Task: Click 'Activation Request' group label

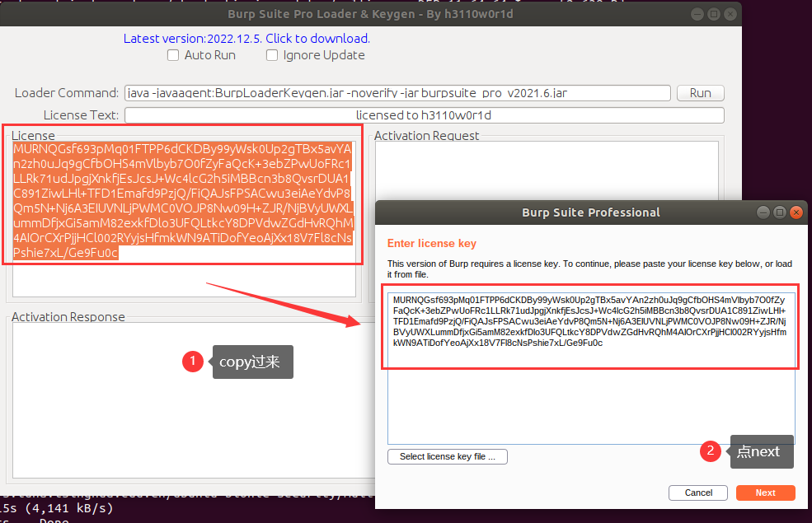Action: 427,136
